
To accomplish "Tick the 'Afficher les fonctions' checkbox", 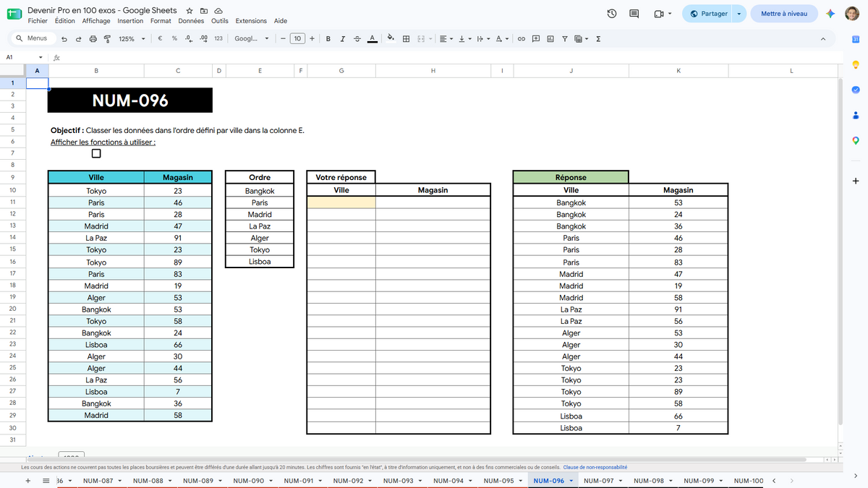I will tap(96, 153).
